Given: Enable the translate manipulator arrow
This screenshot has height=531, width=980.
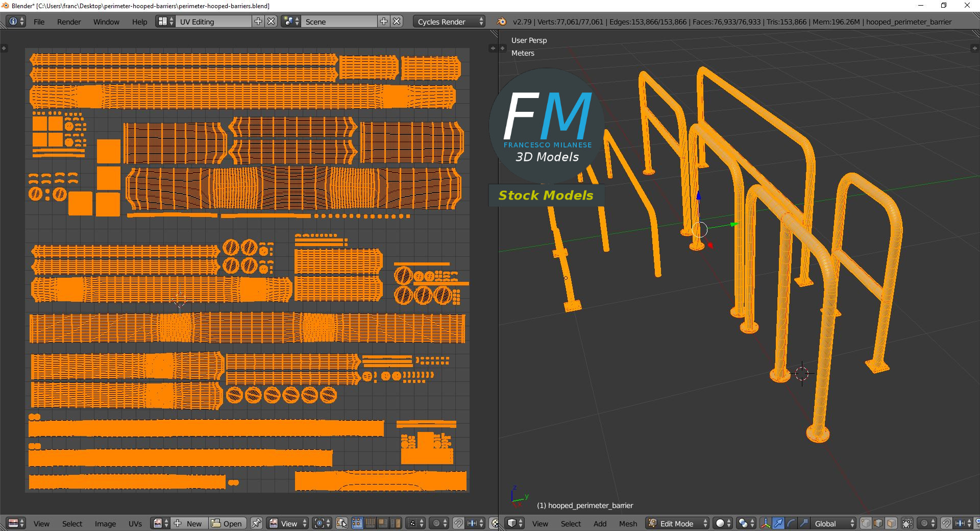Looking at the screenshot, I should tap(778, 523).
